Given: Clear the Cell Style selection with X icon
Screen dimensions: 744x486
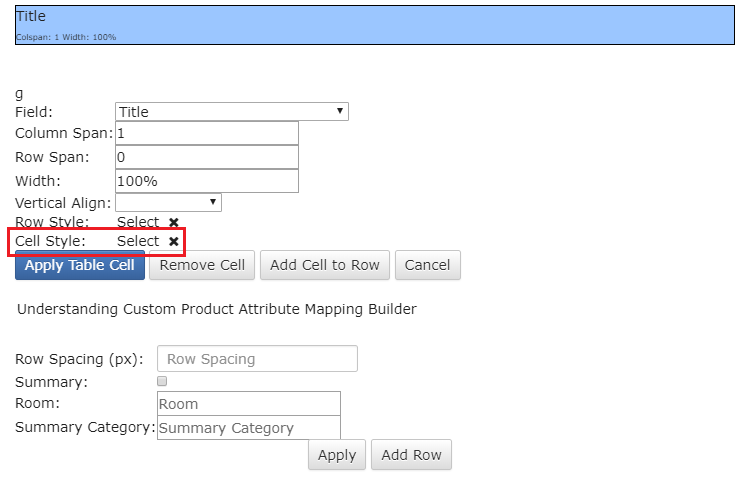Looking at the screenshot, I should pyautogui.click(x=174, y=241).
